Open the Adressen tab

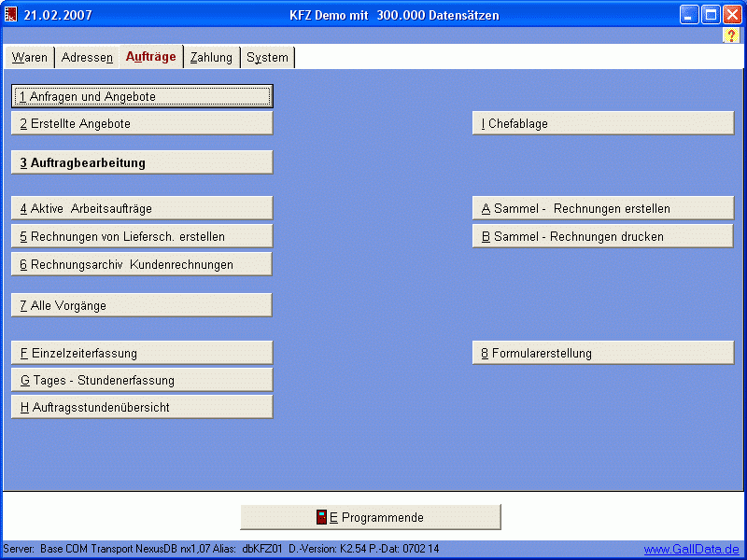87,58
